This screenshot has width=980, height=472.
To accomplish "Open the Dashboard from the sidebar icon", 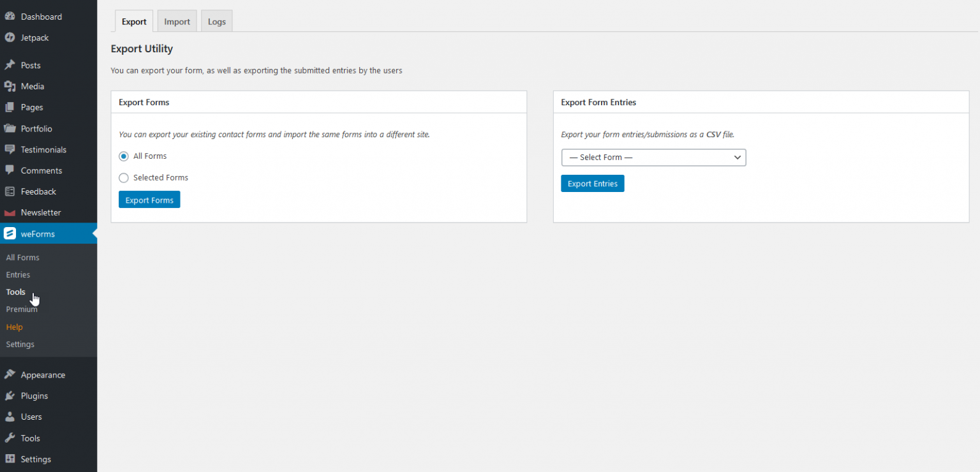I will [x=10, y=16].
